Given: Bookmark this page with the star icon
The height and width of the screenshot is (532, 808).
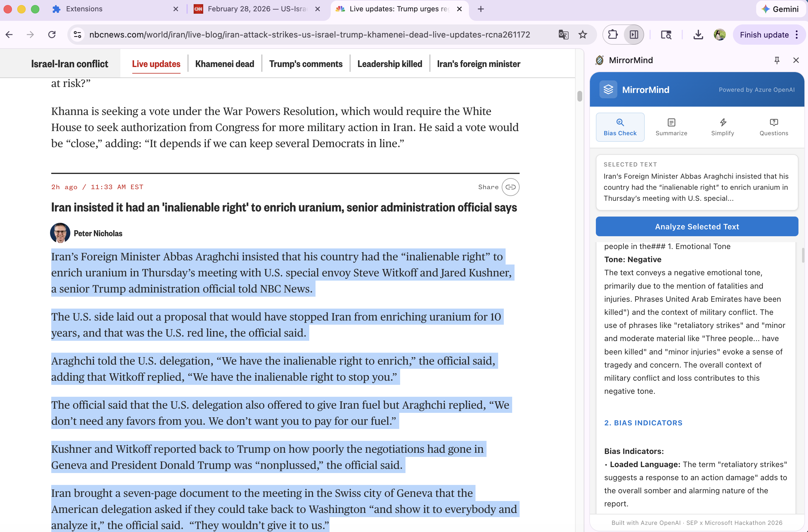Looking at the screenshot, I should click(x=582, y=35).
